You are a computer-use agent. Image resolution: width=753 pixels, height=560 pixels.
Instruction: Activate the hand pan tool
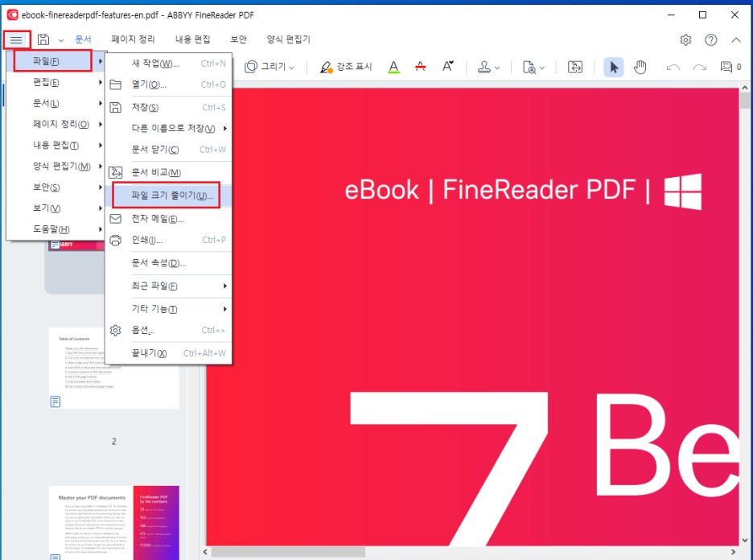pyautogui.click(x=640, y=68)
